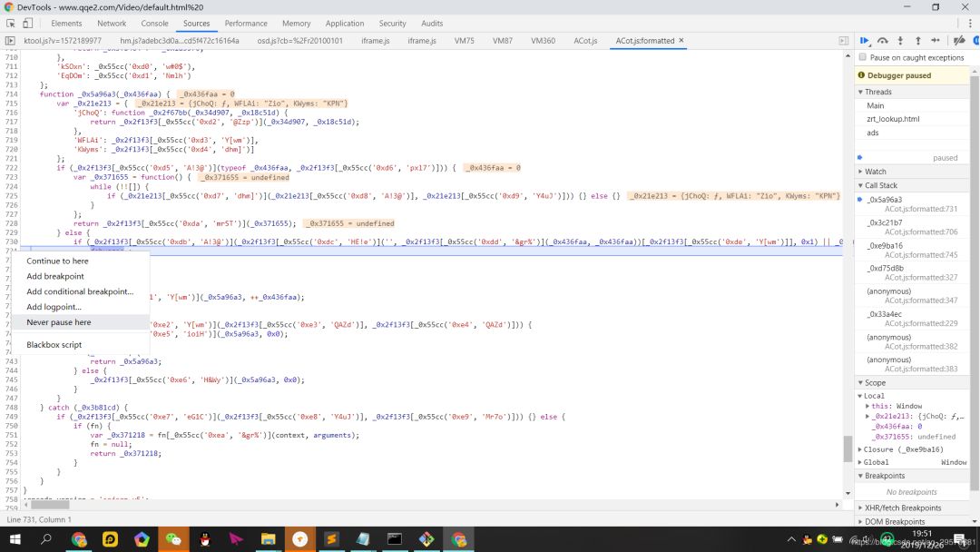
Task: Expand the XHR/fetch Breakpoints section
Action: pyautogui.click(x=903, y=508)
